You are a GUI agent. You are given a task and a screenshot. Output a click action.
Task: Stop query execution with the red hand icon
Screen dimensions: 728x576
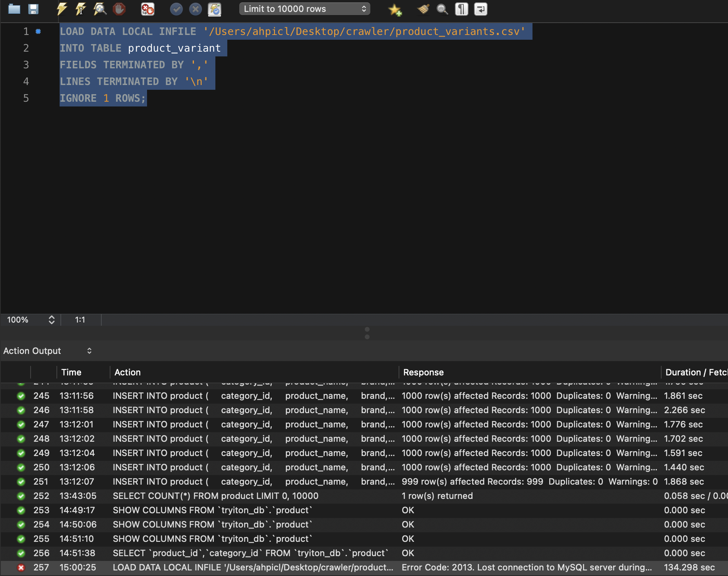(119, 9)
